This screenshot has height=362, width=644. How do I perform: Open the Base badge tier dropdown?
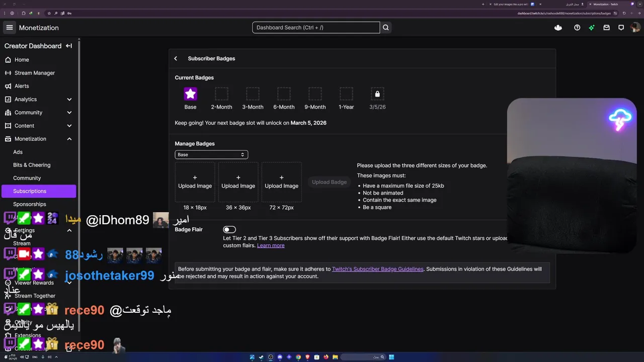[x=211, y=155]
